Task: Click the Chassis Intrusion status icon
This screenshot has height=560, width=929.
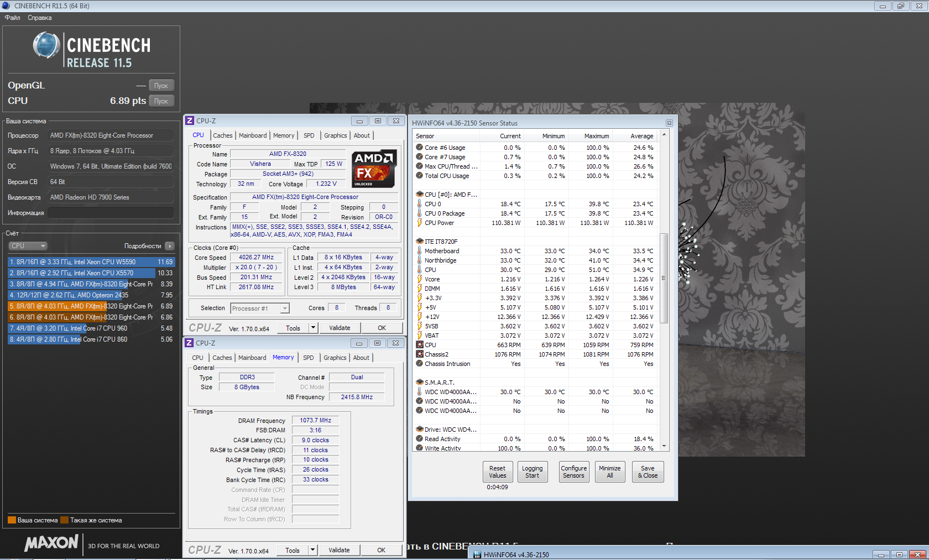Action: (x=419, y=364)
